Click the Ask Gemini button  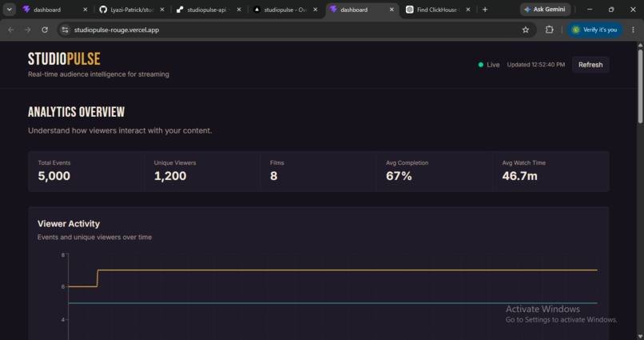(x=545, y=10)
